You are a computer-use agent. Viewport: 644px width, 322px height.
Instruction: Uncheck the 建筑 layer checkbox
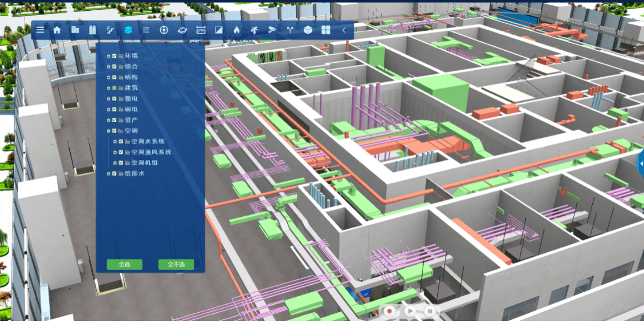114,88
